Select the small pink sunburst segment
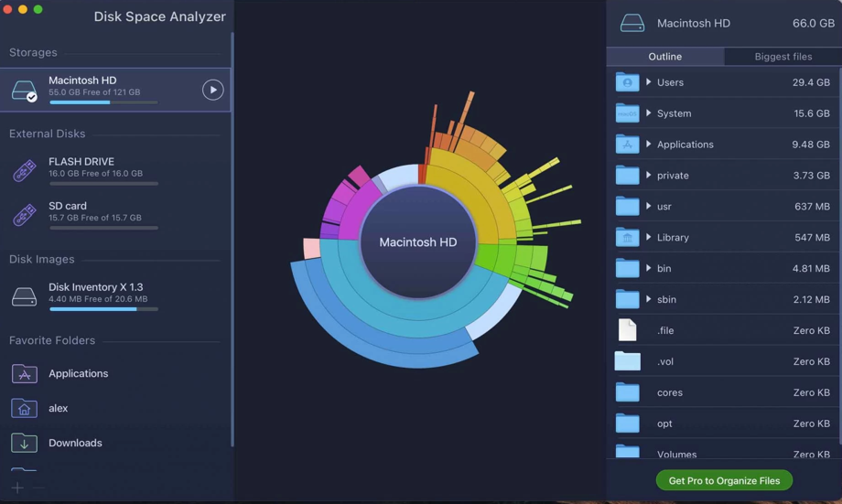842x504 pixels. coord(311,249)
